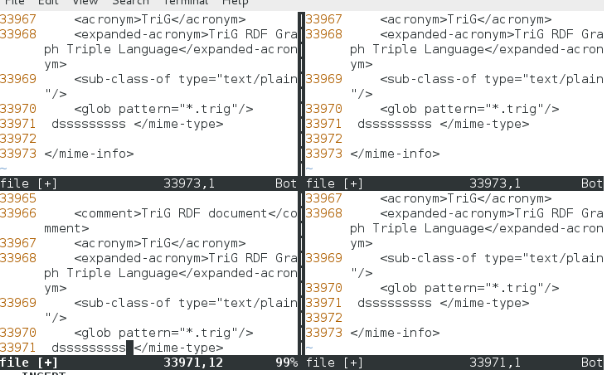Click line number 33969 in top-right pane
The height and width of the screenshot is (375, 604).
click(324, 79)
